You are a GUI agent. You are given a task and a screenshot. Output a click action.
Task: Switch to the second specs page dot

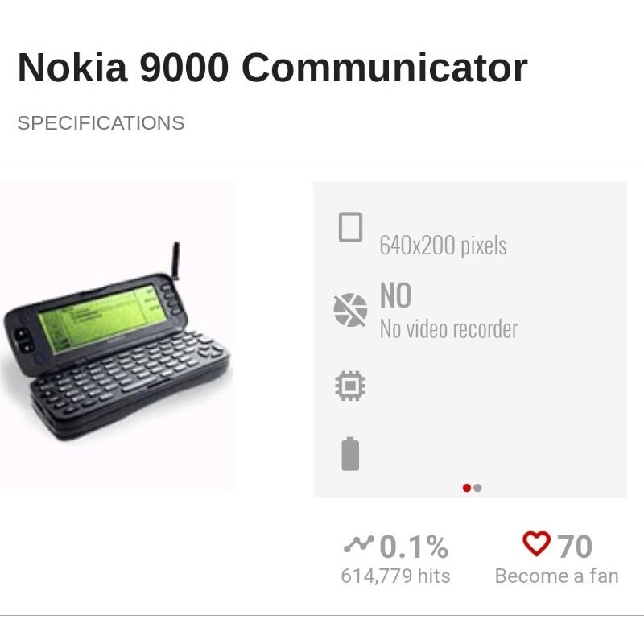tap(477, 487)
